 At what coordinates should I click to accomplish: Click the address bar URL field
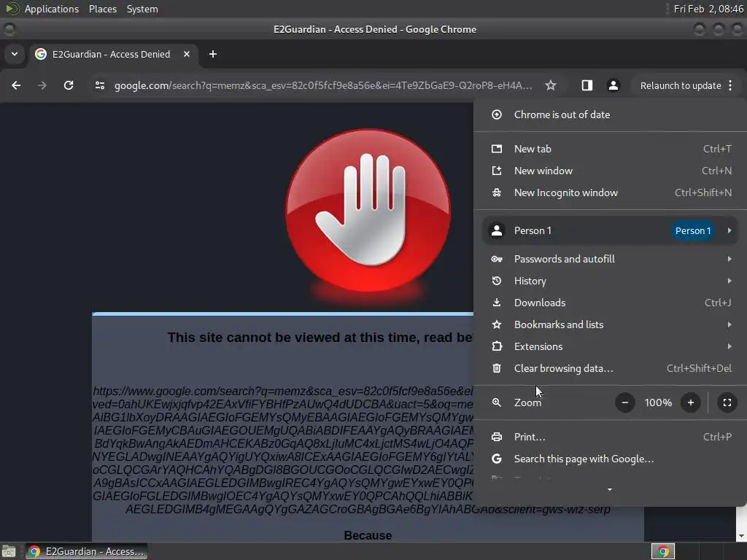323,86
